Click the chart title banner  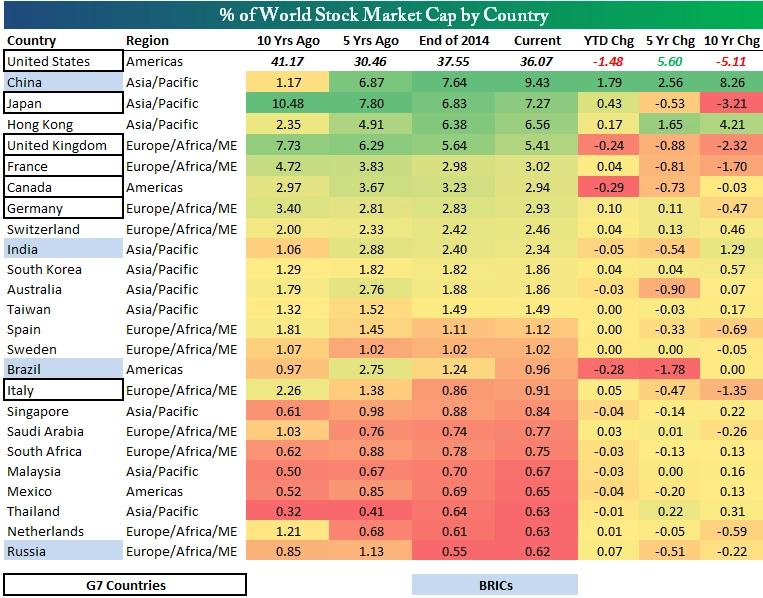tap(383, 15)
